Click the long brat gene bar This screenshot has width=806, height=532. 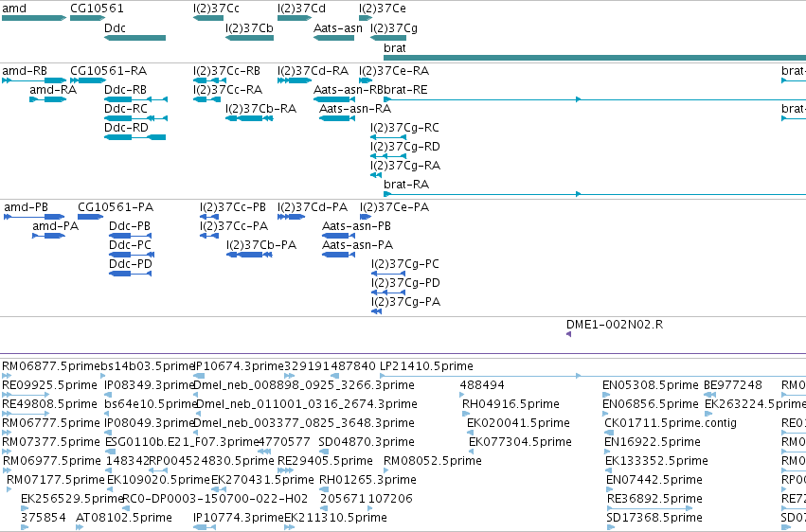(x=595, y=58)
